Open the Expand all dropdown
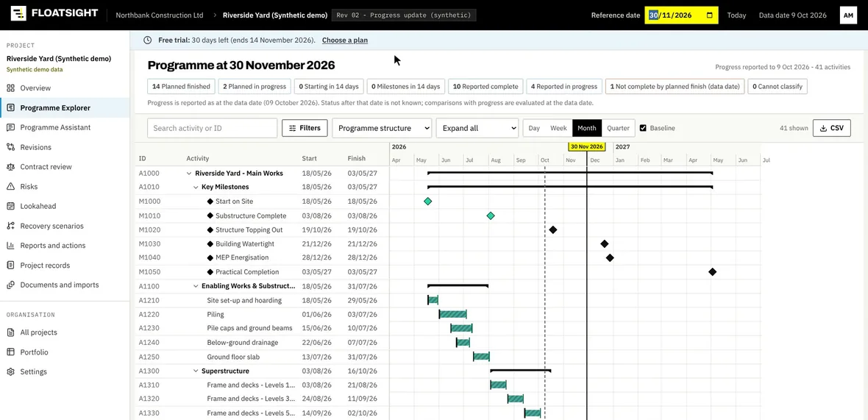 click(477, 128)
